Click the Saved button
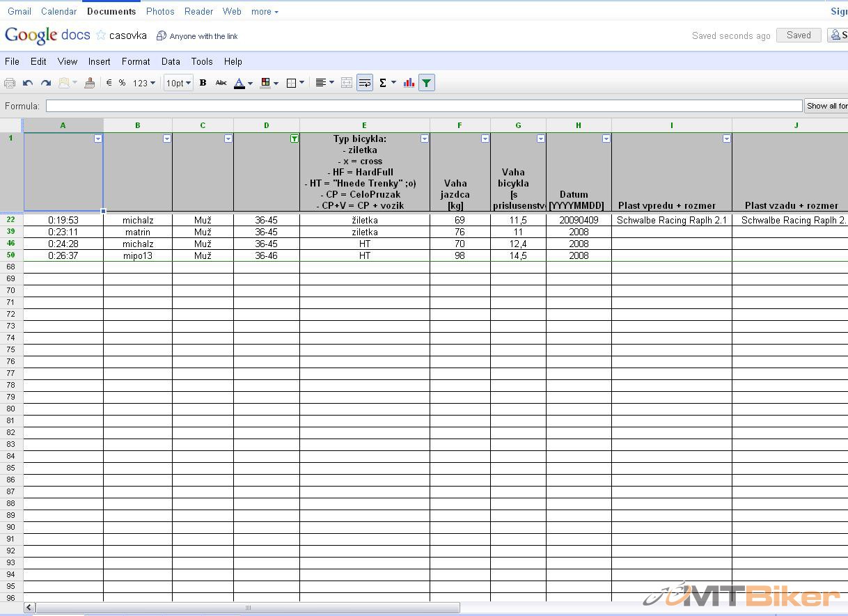Image resolution: width=848 pixels, height=616 pixels. [x=799, y=35]
